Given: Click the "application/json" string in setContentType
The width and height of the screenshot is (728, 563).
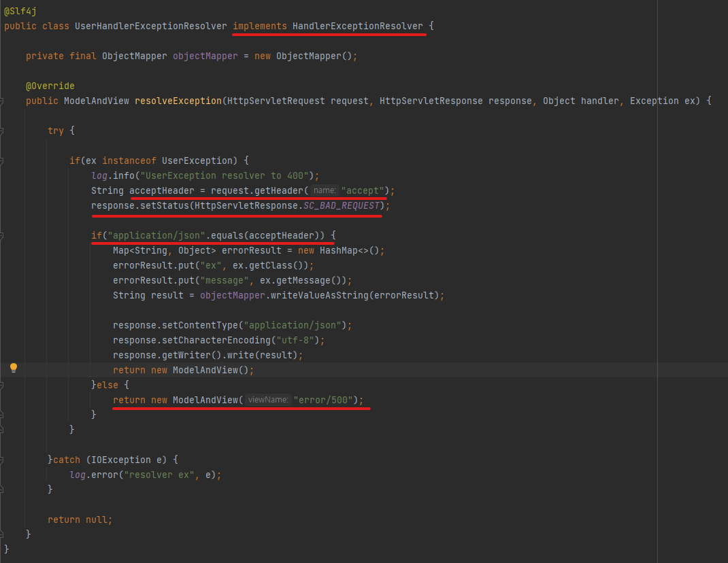Looking at the screenshot, I should point(293,326).
